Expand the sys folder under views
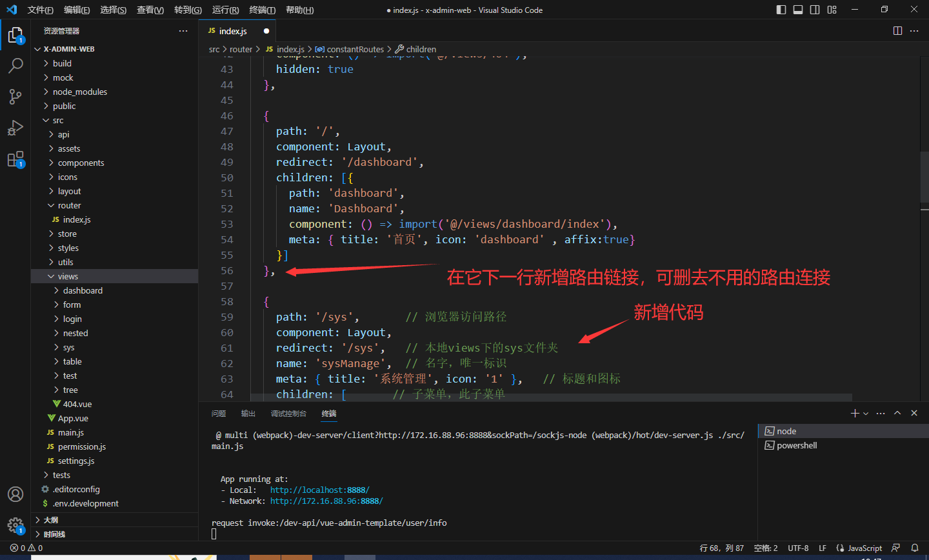The image size is (929, 560). [114, 347]
